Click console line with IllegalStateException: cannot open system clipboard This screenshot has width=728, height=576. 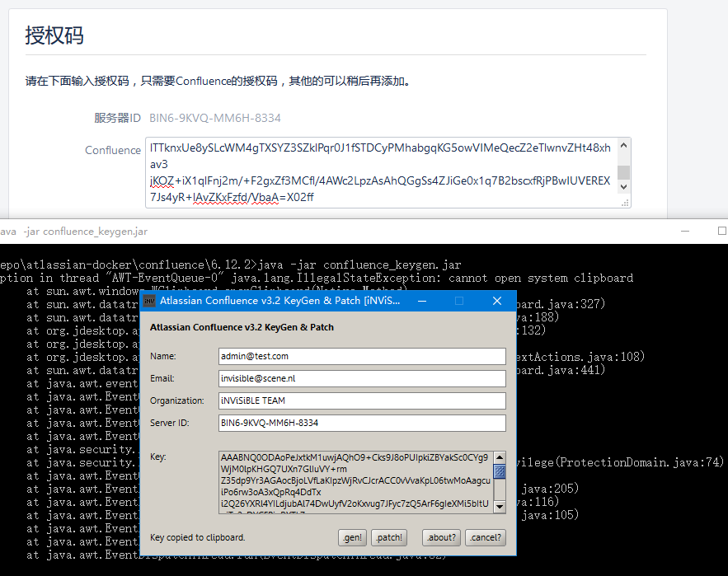317,278
